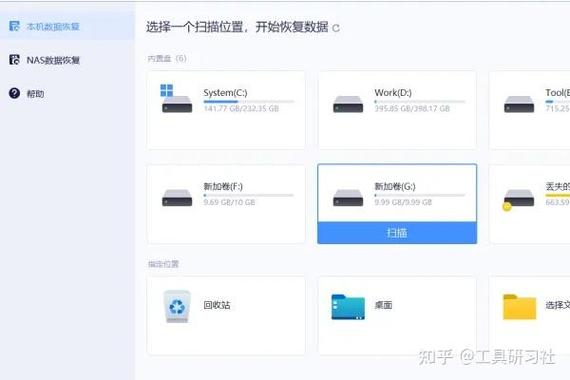Image resolution: width=570 pixels, height=380 pixels.
Task: Click the 桌面 desktop folder icon
Action: (348, 307)
